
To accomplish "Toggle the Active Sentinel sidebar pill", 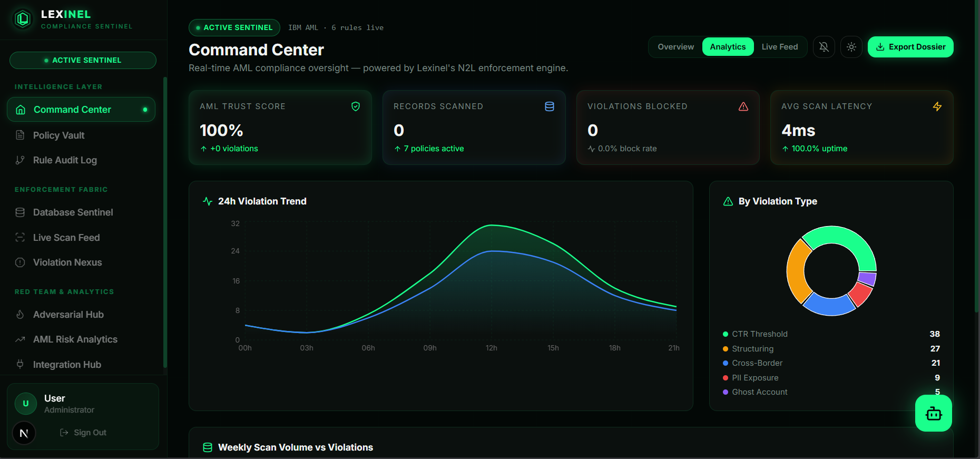I will coord(83,61).
